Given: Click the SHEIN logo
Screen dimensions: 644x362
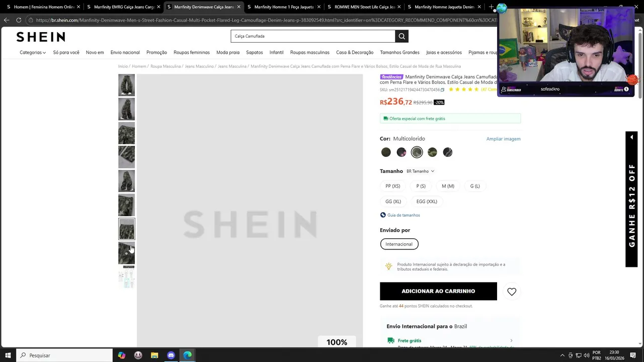Looking at the screenshot, I should point(41,37).
